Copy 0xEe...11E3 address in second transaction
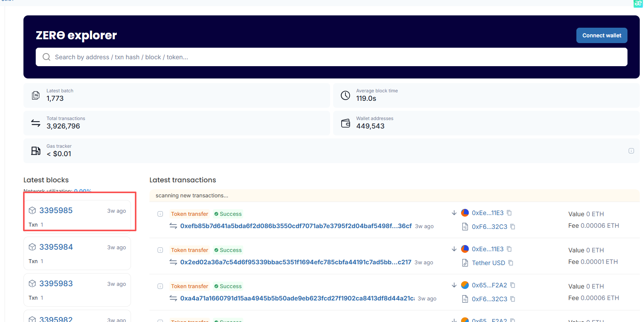This screenshot has width=644, height=322. pyautogui.click(x=509, y=249)
